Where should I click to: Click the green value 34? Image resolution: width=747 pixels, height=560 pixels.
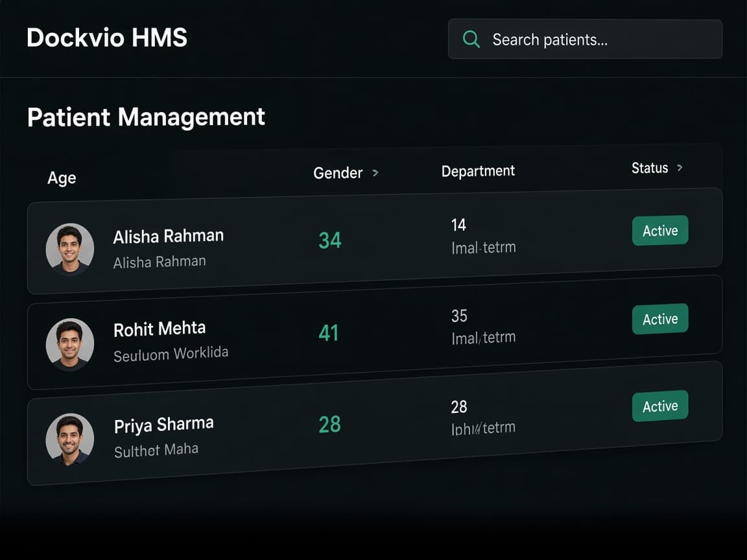pos(329,240)
